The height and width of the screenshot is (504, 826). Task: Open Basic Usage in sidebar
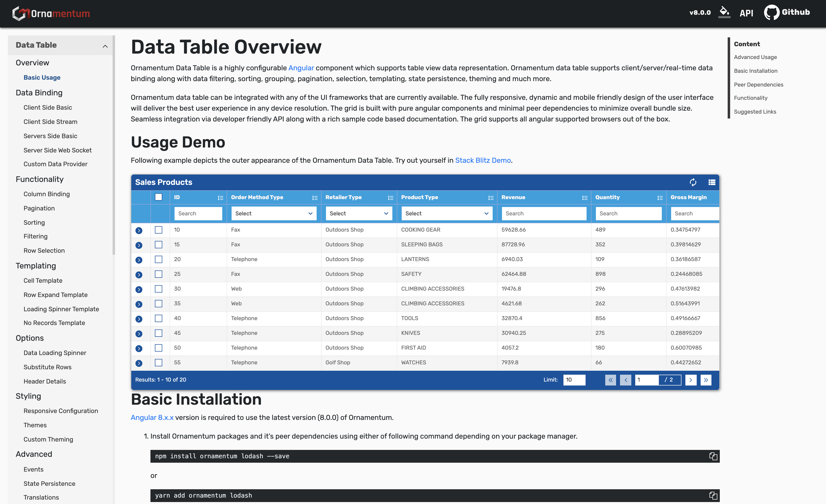pos(42,77)
